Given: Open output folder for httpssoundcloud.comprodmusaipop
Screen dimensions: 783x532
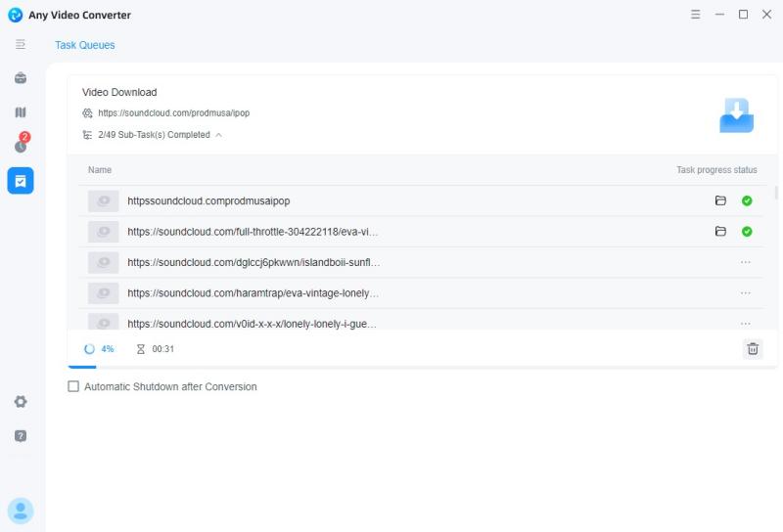Looking at the screenshot, I should 720,201.
